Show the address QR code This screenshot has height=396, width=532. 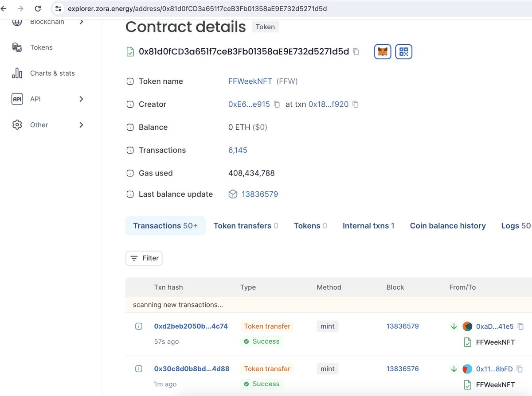pos(404,52)
